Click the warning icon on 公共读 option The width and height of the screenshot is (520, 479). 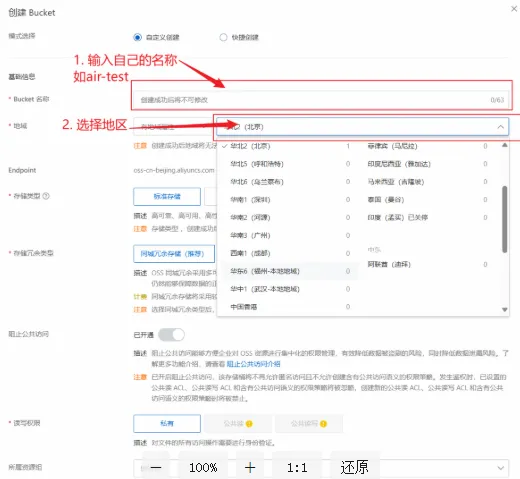coord(249,424)
